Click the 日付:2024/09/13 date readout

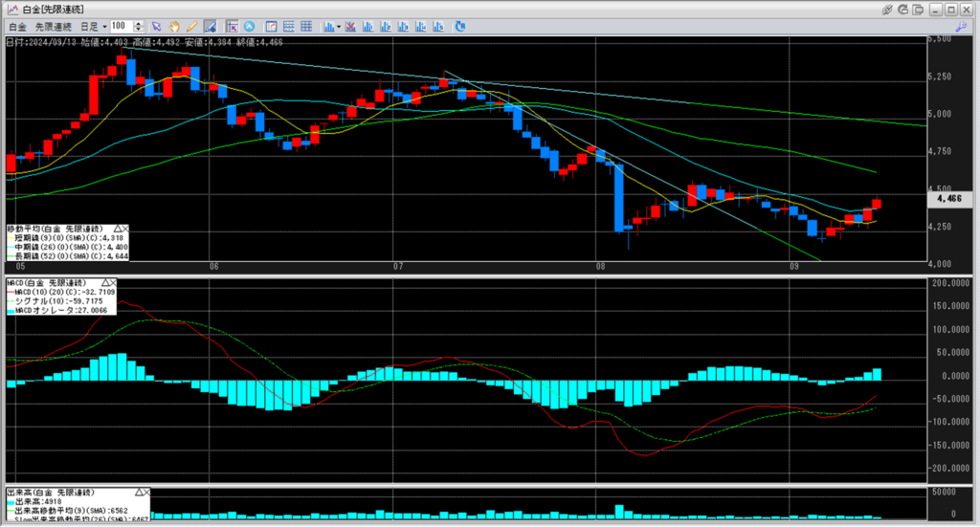coord(41,42)
